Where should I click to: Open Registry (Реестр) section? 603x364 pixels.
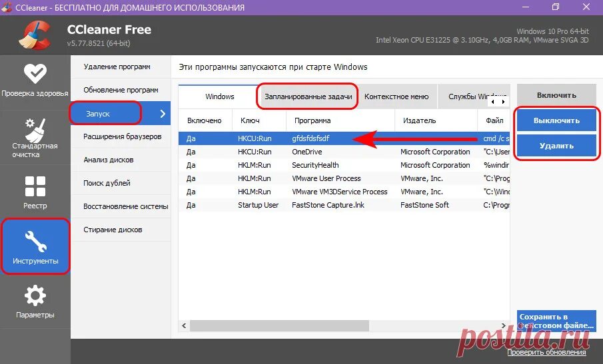click(35, 192)
